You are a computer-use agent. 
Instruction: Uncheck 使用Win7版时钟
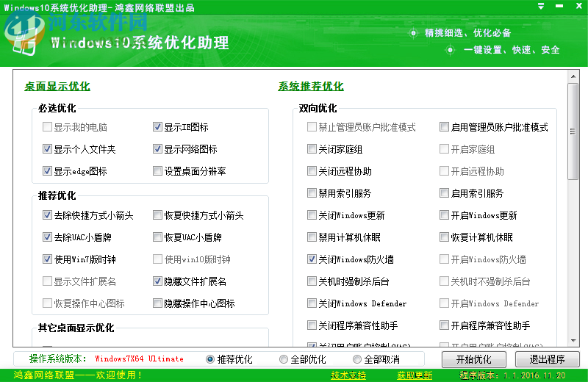(x=47, y=259)
